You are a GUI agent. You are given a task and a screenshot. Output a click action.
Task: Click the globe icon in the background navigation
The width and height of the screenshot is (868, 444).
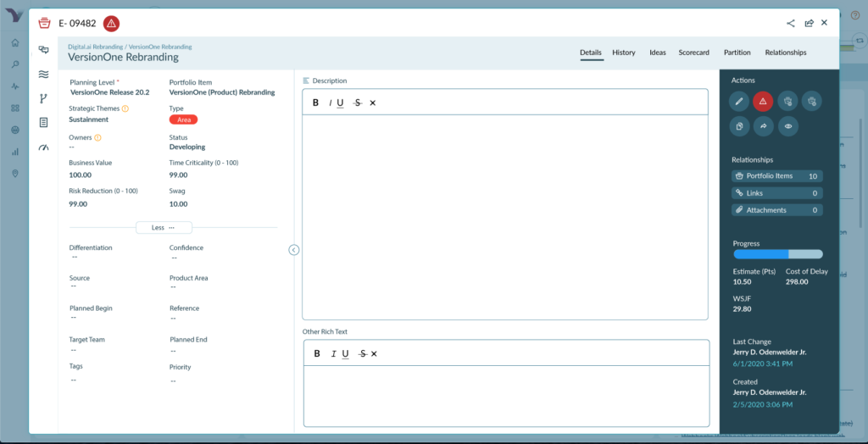pyautogui.click(x=15, y=130)
